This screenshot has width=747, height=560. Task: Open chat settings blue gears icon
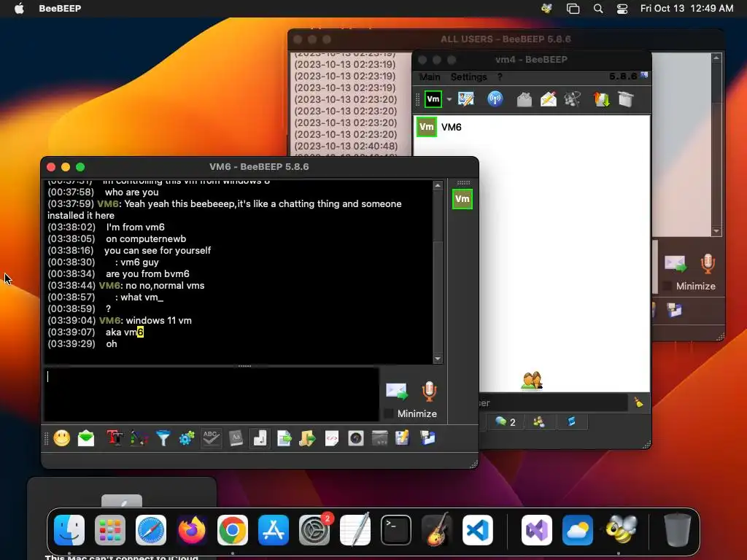(x=187, y=438)
